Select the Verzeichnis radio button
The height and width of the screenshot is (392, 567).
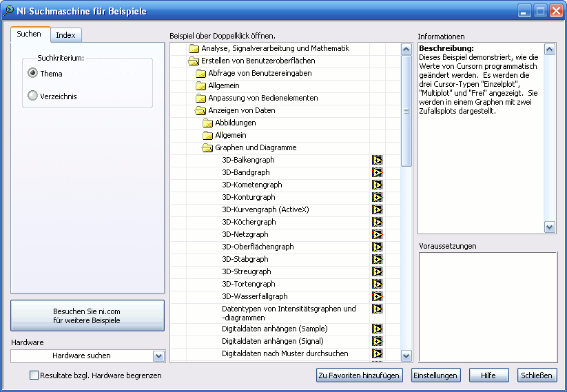tap(32, 96)
